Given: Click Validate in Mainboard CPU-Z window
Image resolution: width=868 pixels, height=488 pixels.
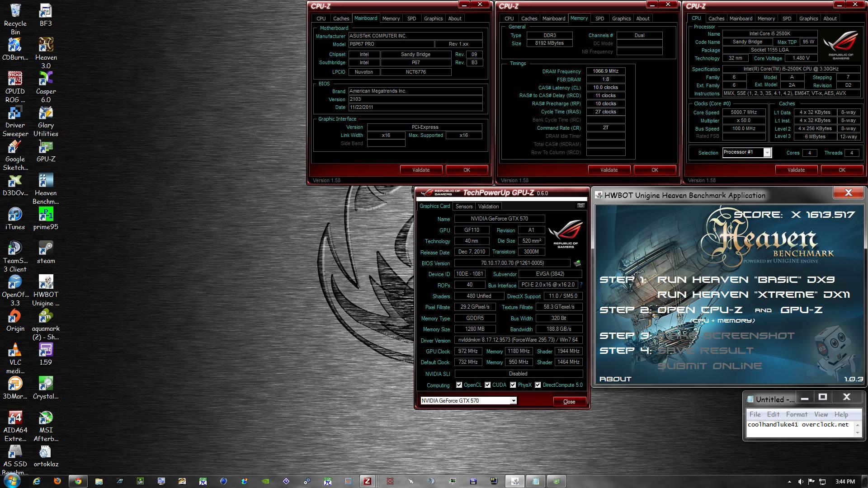Looking at the screenshot, I should pos(421,170).
